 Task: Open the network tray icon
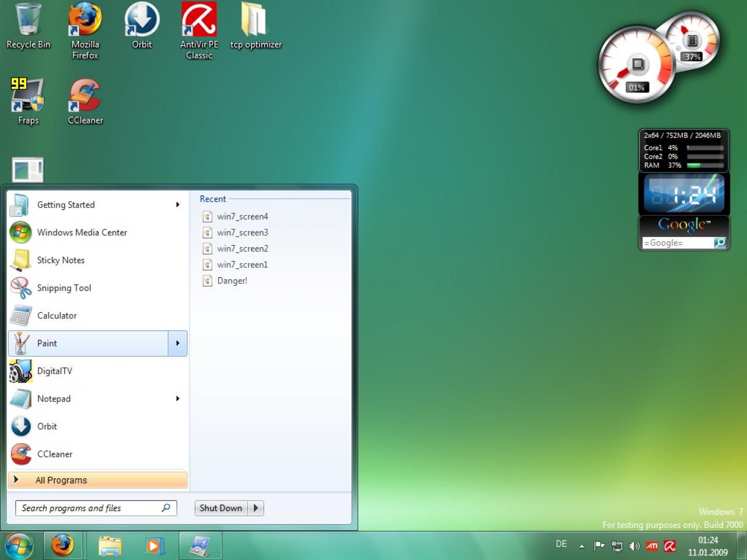(617, 546)
